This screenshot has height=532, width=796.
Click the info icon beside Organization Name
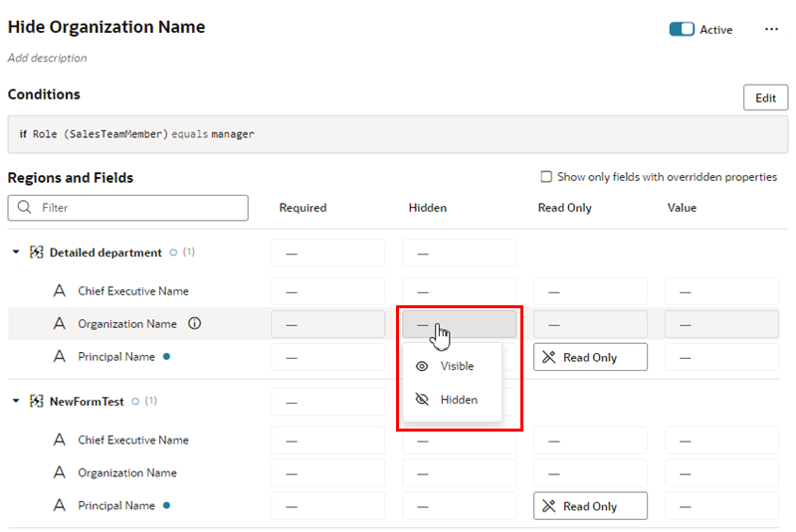pyautogui.click(x=194, y=323)
